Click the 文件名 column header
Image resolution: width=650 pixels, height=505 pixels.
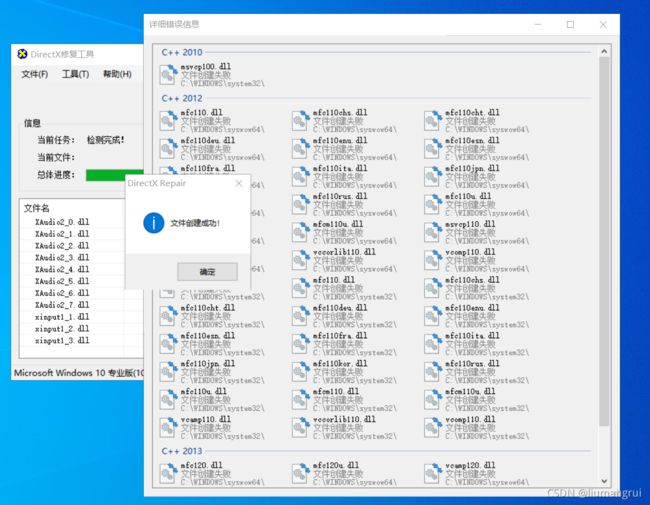(x=36, y=208)
